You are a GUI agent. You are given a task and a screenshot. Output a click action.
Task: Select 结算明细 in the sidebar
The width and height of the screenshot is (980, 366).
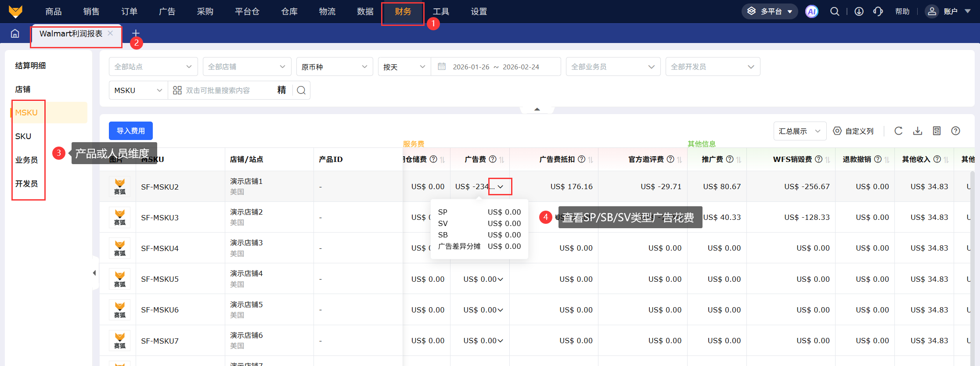(x=30, y=66)
